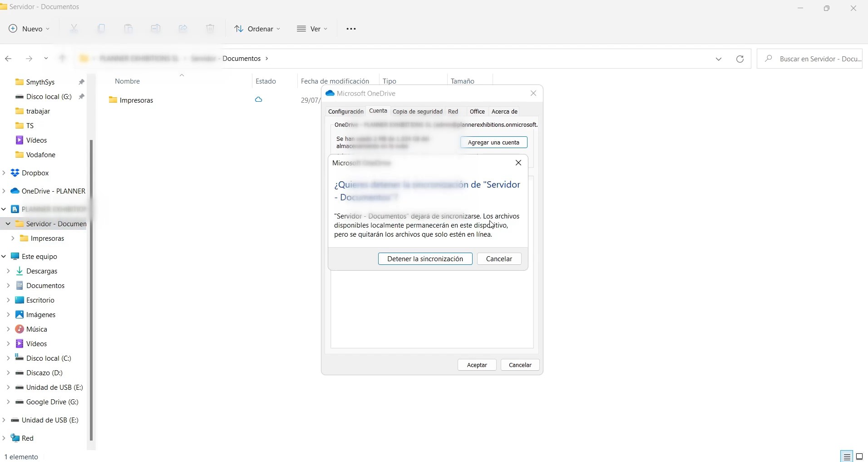The width and height of the screenshot is (868, 462).
Task: Expand Impresoras subfolder in tree
Action: tap(12, 238)
